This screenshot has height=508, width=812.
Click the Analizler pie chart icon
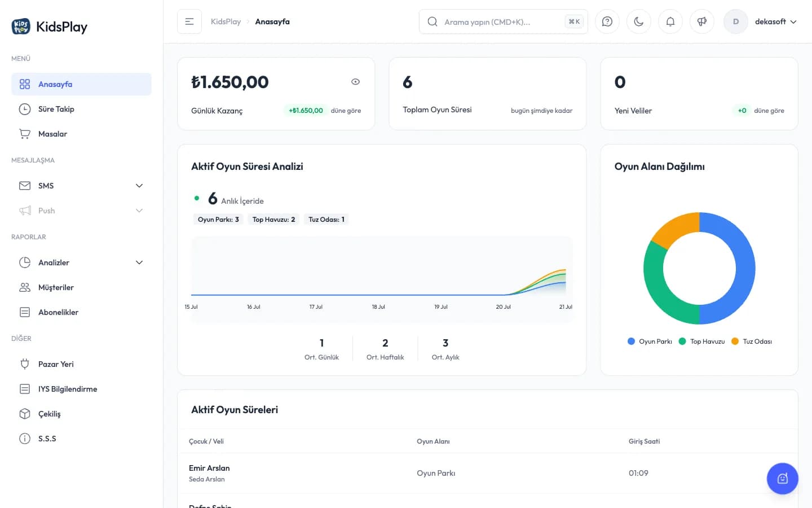(25, 262)
